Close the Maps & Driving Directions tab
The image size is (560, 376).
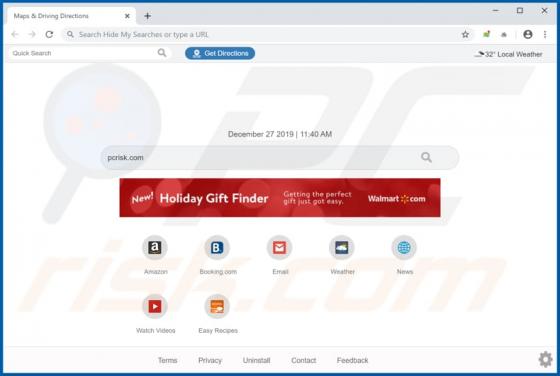[x=127, y=16]
